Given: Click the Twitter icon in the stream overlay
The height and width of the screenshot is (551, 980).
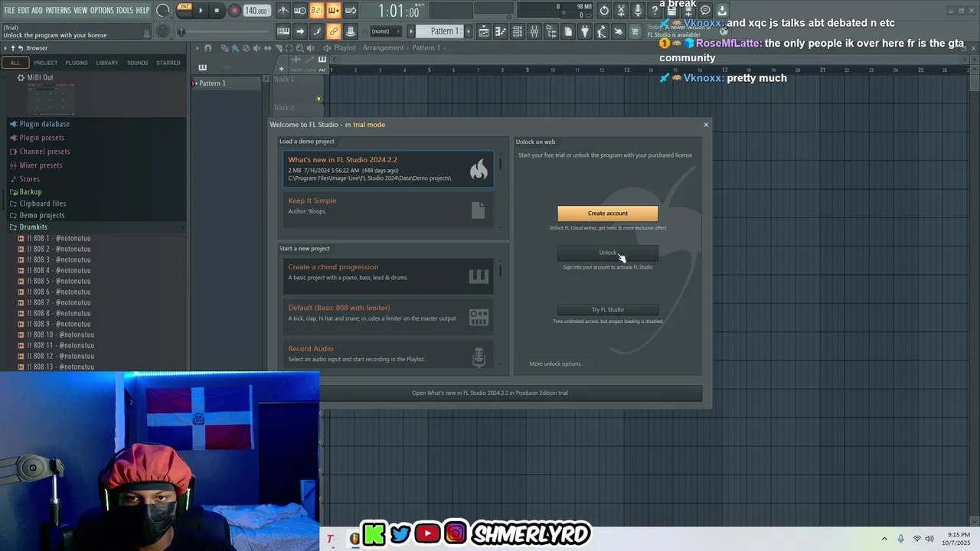Looking at the screenshot, I should [400, 533].
